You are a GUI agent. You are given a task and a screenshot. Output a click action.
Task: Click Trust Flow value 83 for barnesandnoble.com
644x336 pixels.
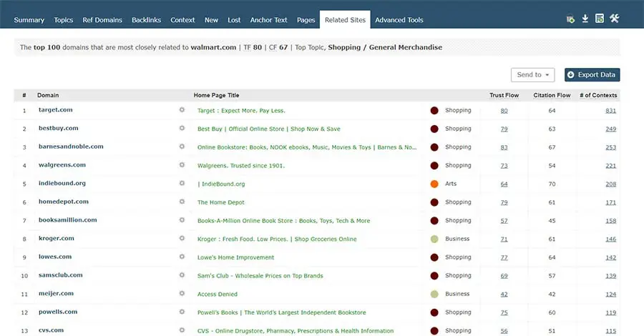[x=504, y=147]
